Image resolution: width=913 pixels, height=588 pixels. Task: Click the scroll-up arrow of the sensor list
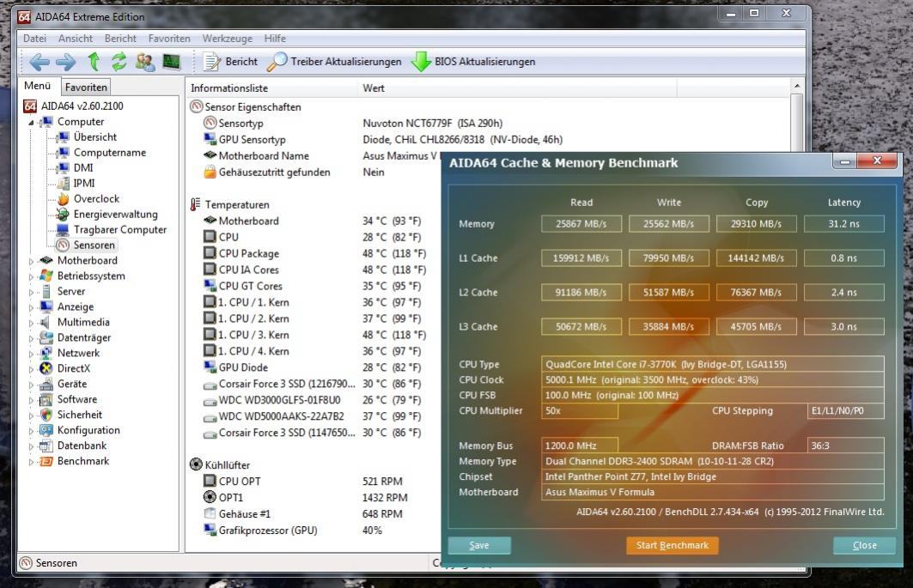[x=797, y=86]
